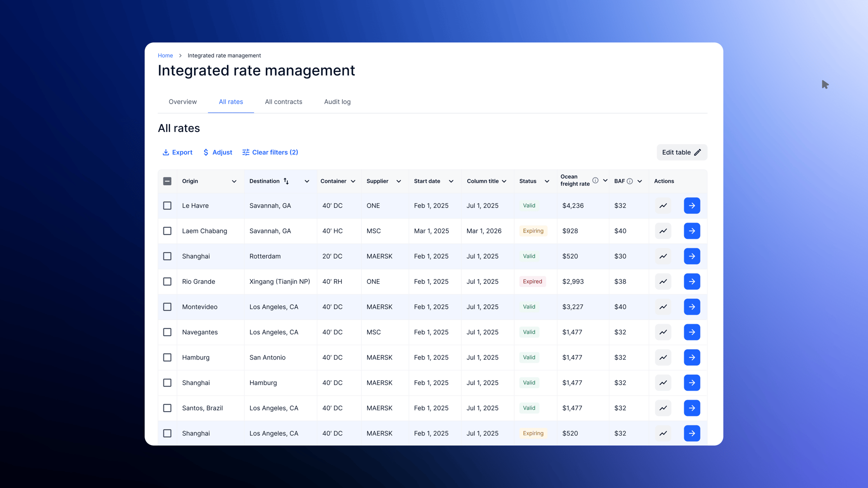
Task: Open the Audit log tab
Action: 337,102
